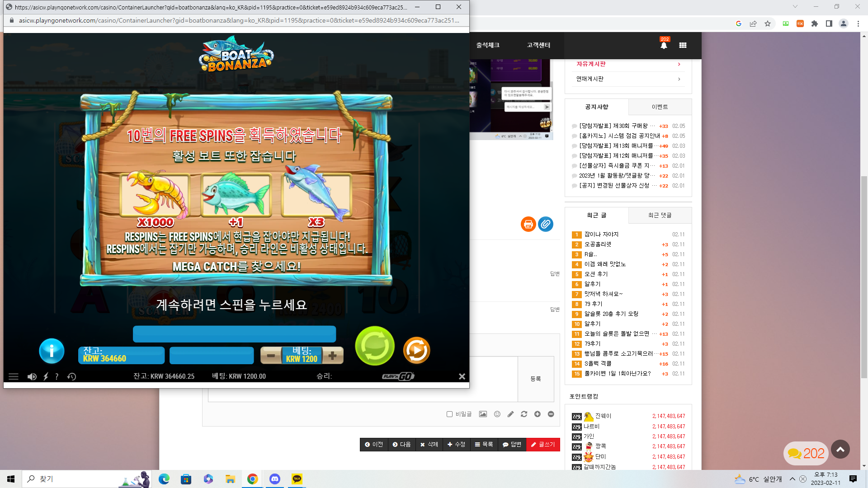Click the 목록 list button
Image resolution: width=868 pixels, height=488 pixels.
pos(484,445)
